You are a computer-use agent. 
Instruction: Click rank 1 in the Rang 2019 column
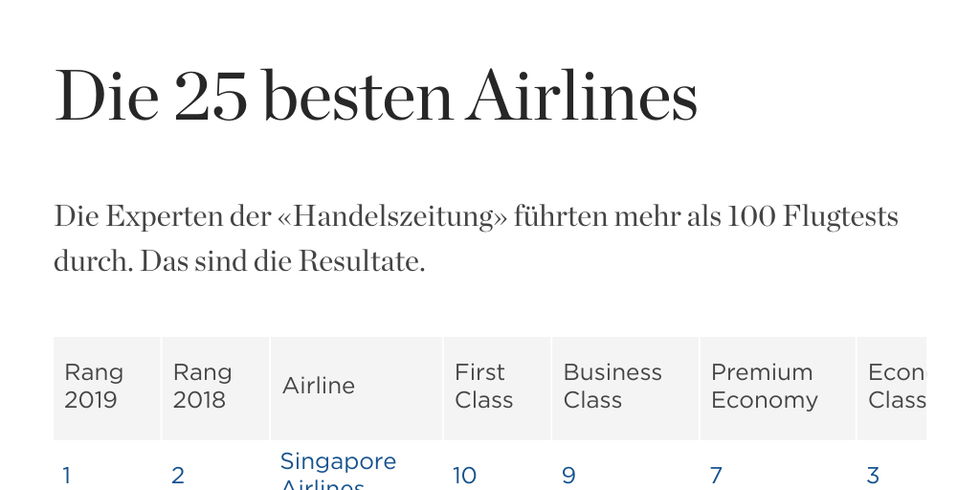tap(67, 476)
